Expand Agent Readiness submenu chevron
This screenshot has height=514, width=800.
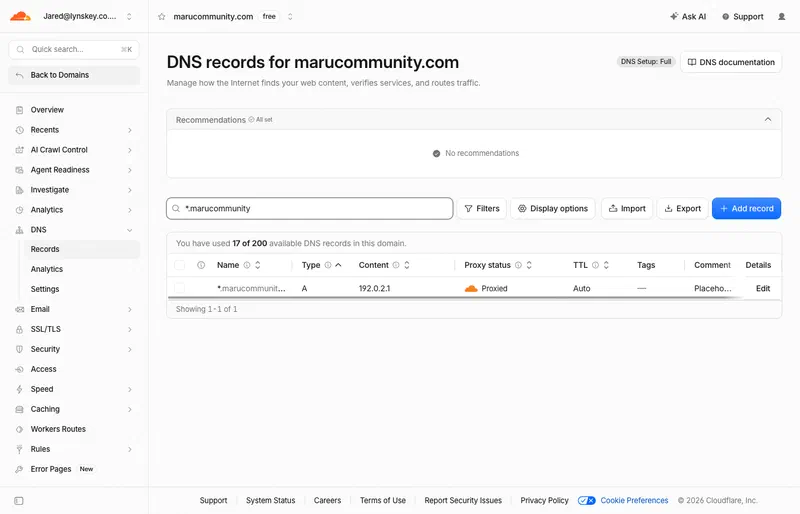click(x=130, y=170)
